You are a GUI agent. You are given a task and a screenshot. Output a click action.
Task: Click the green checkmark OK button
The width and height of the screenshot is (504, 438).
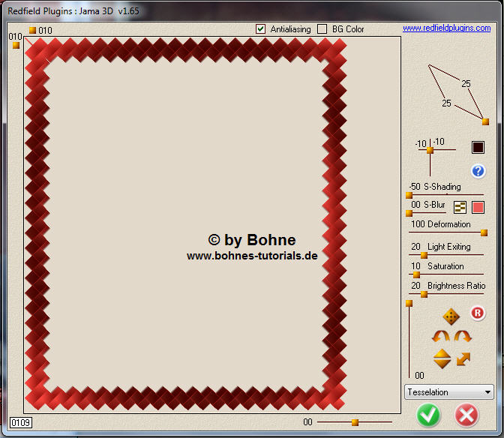click(x=429, y=414)
